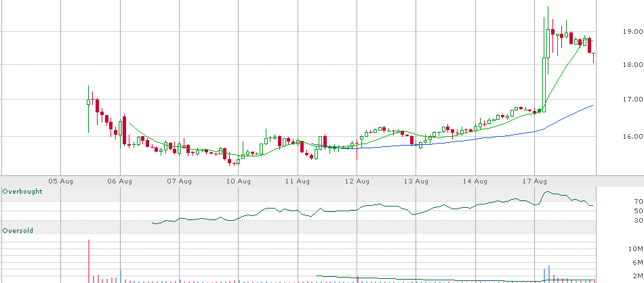Click the Overbought label in RSI panel
Screen dimensions: 644x283
(x=22, y=191)
